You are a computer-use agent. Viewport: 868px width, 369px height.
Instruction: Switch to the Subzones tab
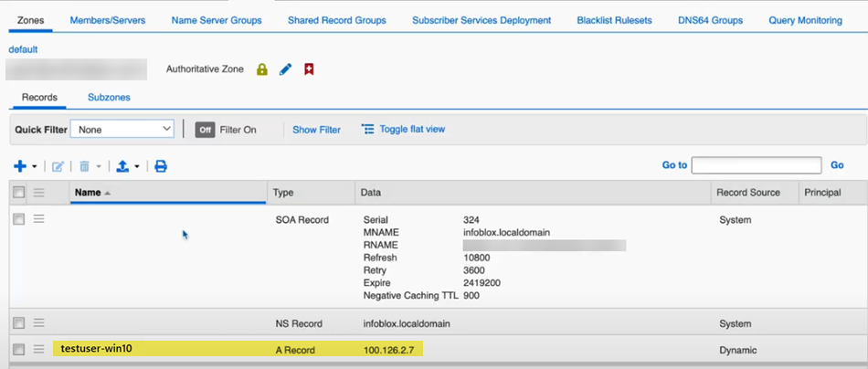[x=109, y=98]
